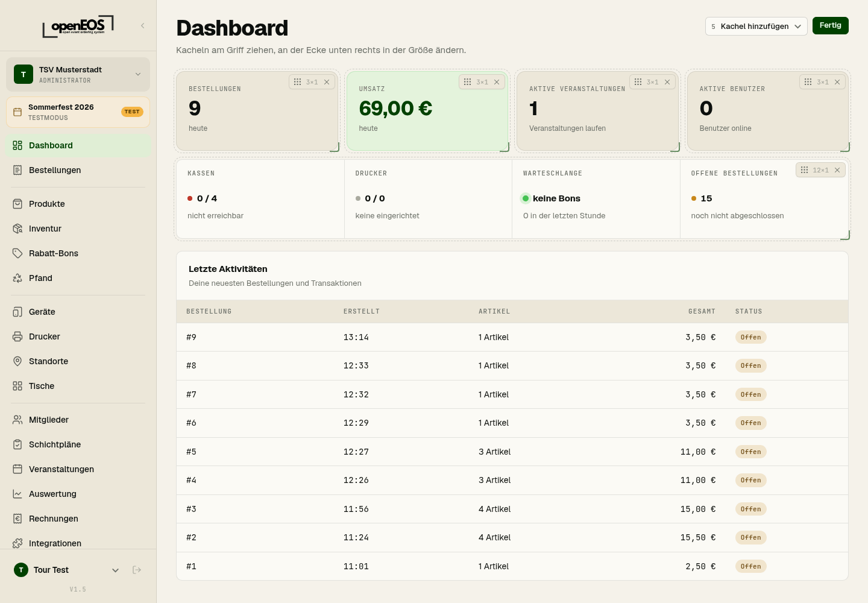Click the Offen status of order #1
This screenshot has width=868, height=603.
[750, 566]
